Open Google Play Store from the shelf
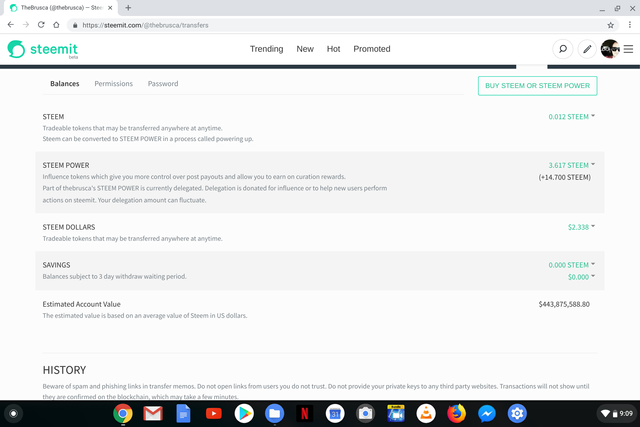Viewport: 640px width, 427px height. (x=244, y=414)
